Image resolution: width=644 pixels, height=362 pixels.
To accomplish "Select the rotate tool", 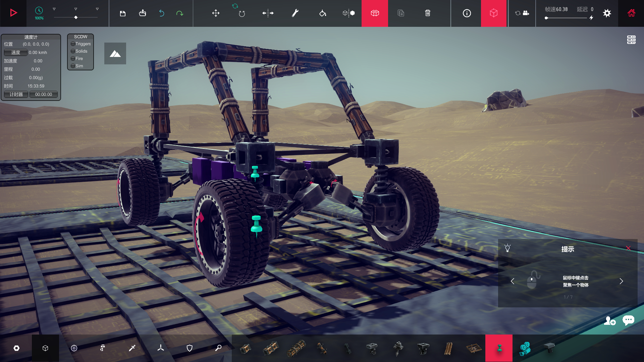I will pos(242,14).
